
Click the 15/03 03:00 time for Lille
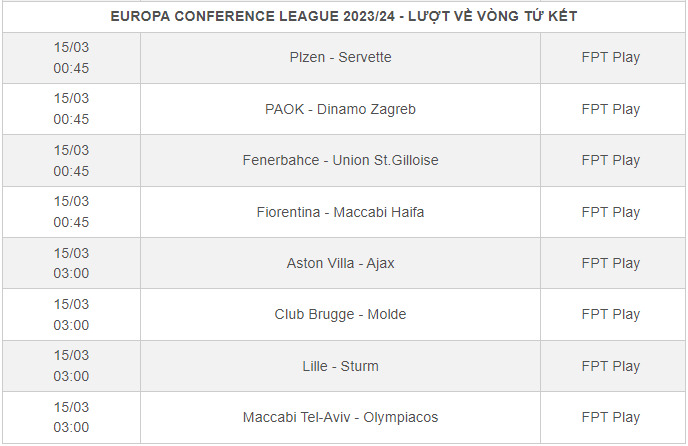71,366
